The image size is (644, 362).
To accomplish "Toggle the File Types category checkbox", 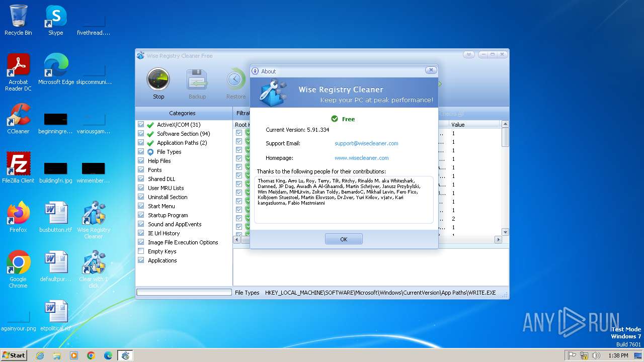I will 141,152.
